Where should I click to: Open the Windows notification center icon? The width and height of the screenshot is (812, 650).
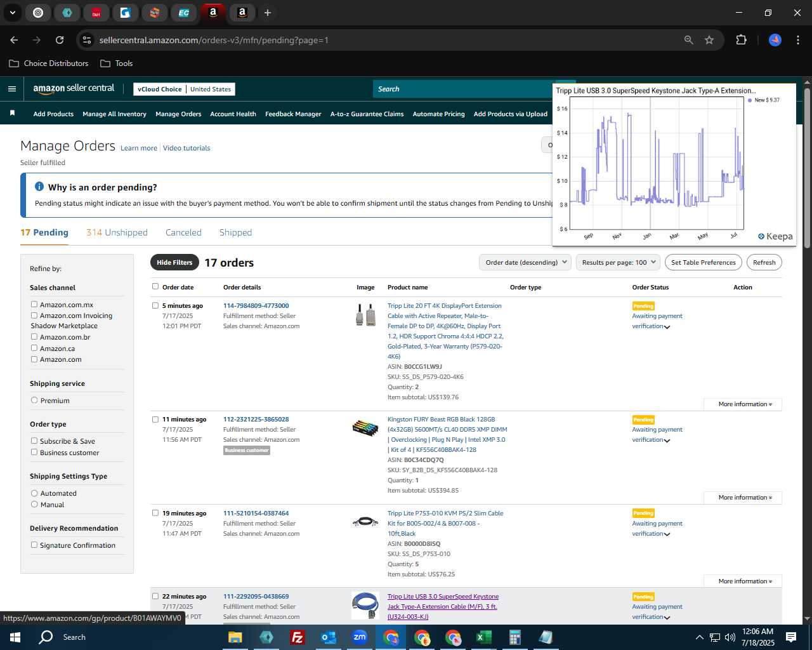[791, 637]
